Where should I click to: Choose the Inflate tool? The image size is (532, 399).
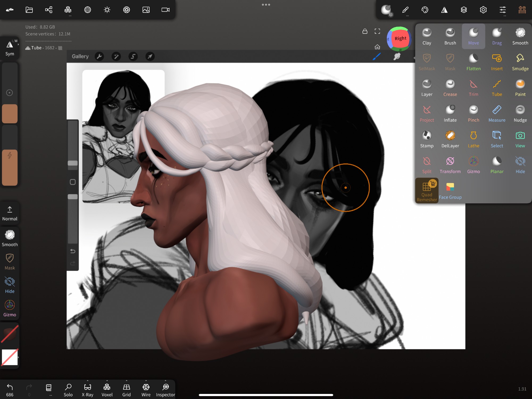pos(450,114)
